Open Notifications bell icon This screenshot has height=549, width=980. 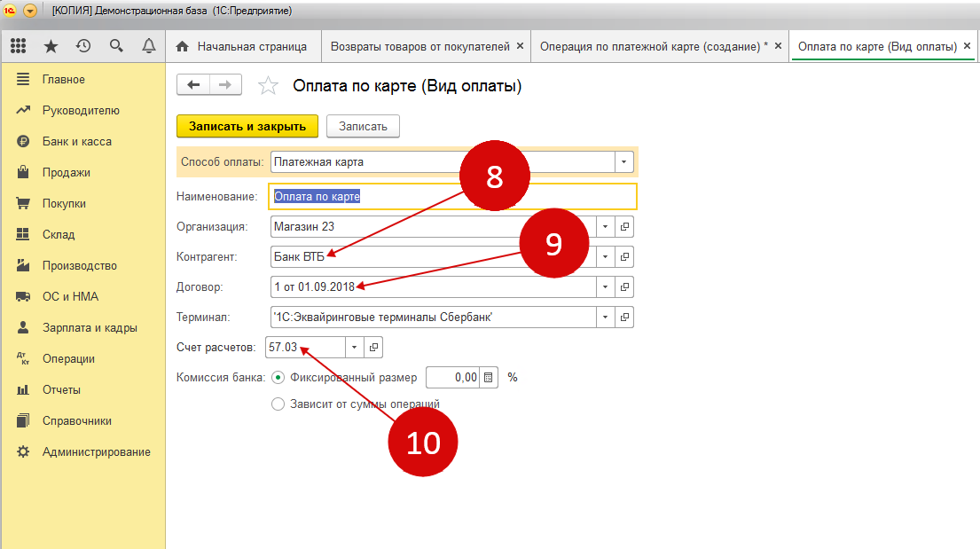point(149,45)
